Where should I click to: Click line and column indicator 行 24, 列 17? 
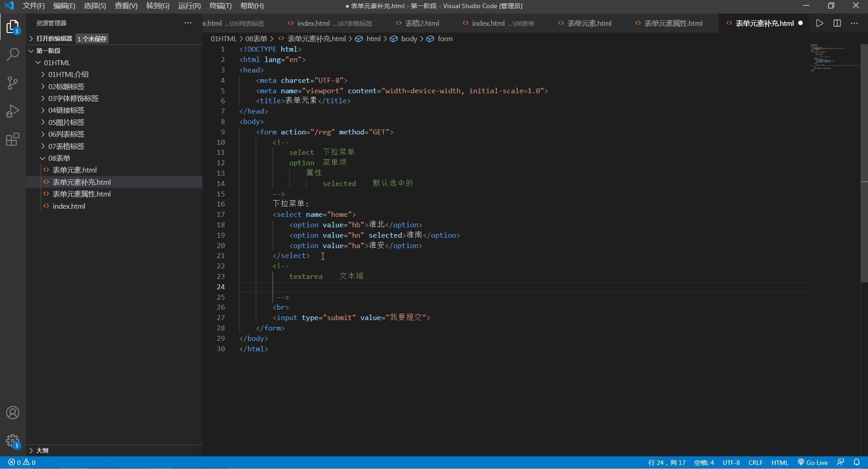pyautogui.click(x=667, y=463)
